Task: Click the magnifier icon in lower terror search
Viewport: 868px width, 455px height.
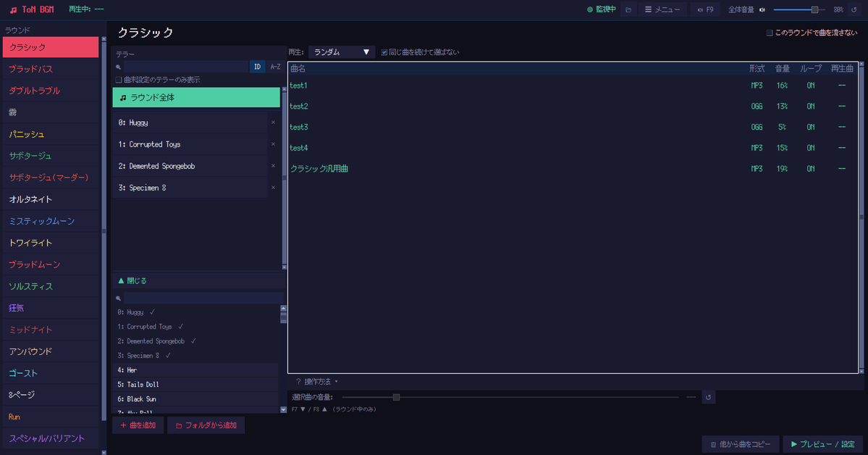Action: (x=118, y=299)
